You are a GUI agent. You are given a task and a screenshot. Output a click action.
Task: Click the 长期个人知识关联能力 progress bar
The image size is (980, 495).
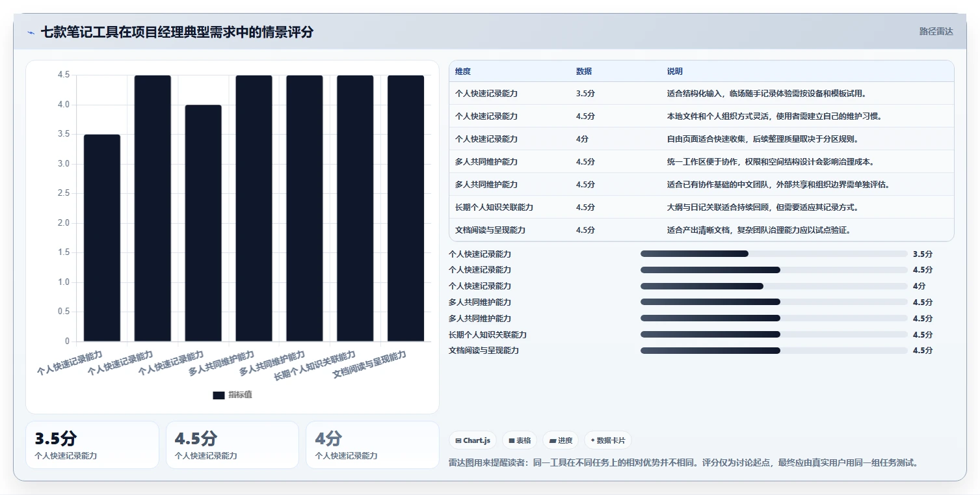click(774, 334)
